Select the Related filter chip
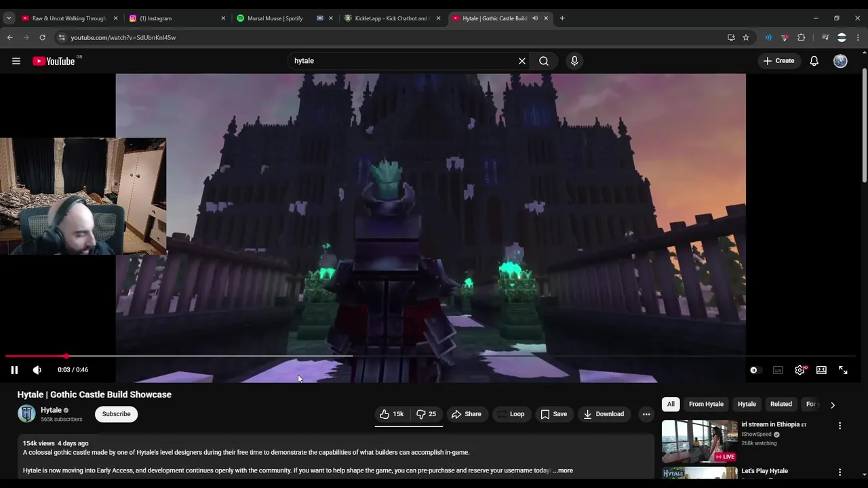 pyautogui.click(x=781, y=404)
